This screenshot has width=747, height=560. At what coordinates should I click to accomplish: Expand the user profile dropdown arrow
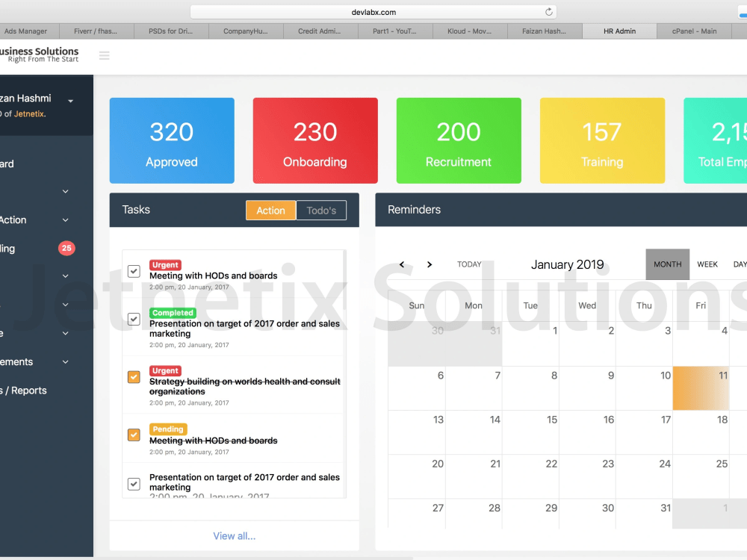pos(70,101)
